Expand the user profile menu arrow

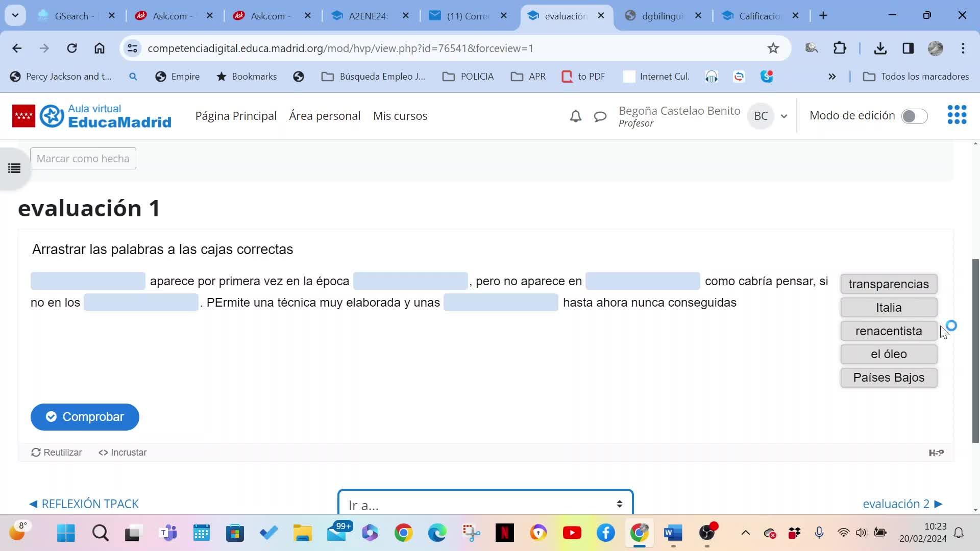tap(784, 116)
